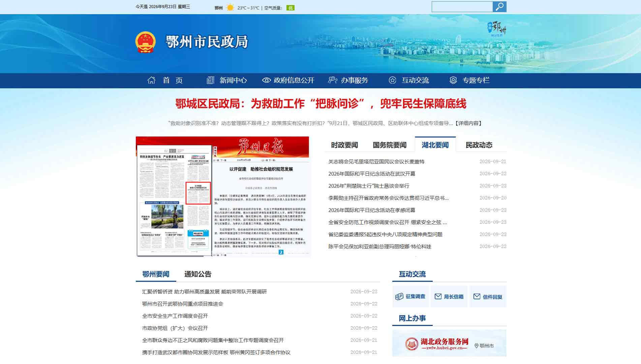This screenshot has height=364, width=641.
Task: Open the red headline about 鄂城区民政局
Action: pyautogui.click(x=321, y=104)
